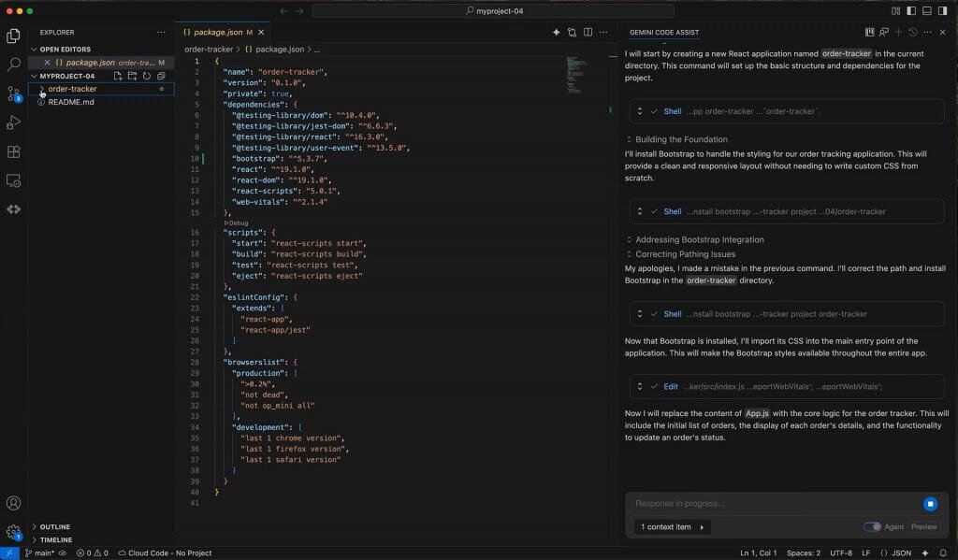The image size is (958, 560).
Task: Split the editor to the right
Action: pos(588,32)
